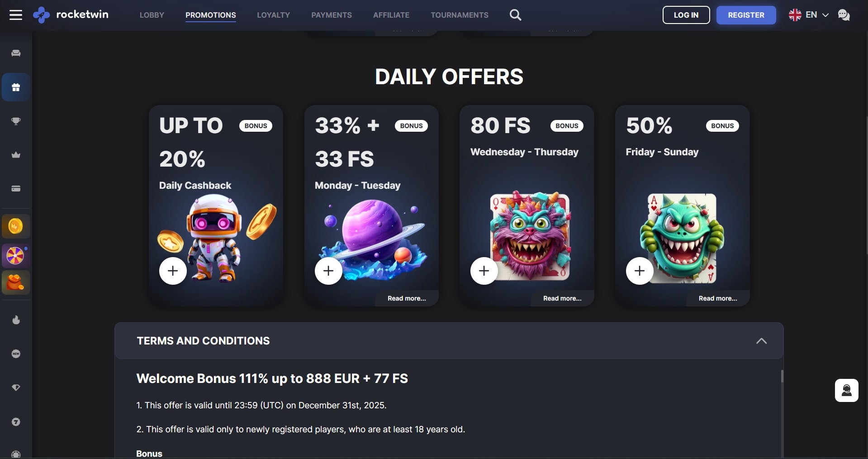Image resolution: width=868 pixels, height=459 pixels.
Task: Expand the 80 FS offer plus button
Action: click(x=484, y=271)
